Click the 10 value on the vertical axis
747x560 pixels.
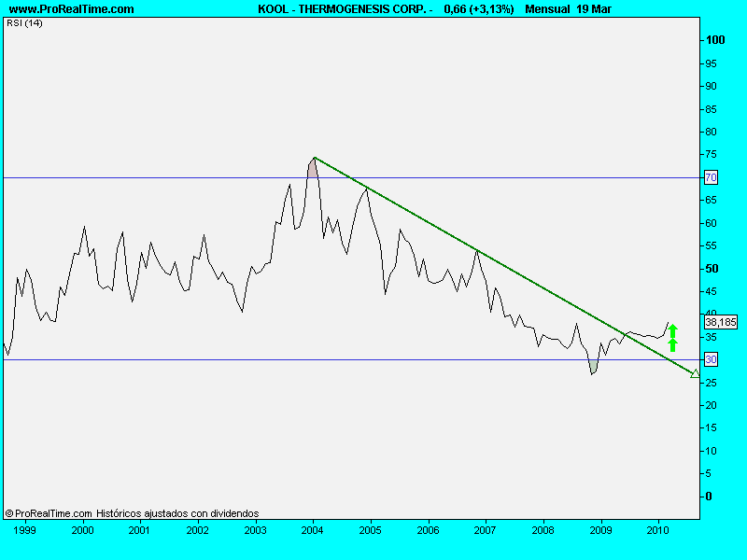point(711,451)
